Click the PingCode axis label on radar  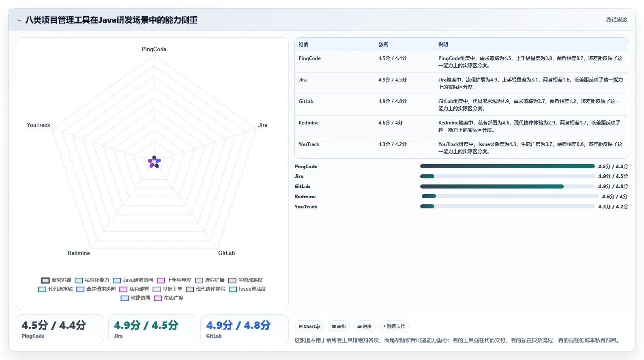(154, 49)
